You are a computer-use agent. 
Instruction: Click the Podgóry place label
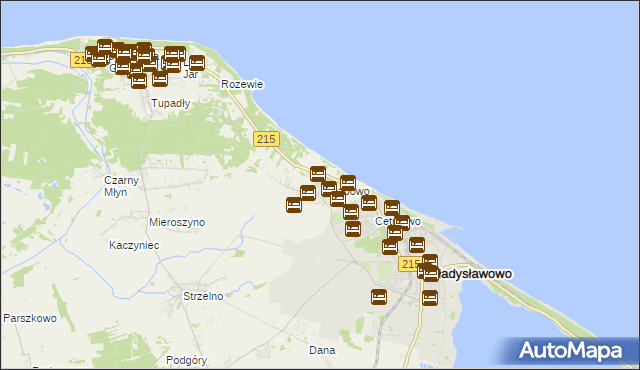(187, 360)
